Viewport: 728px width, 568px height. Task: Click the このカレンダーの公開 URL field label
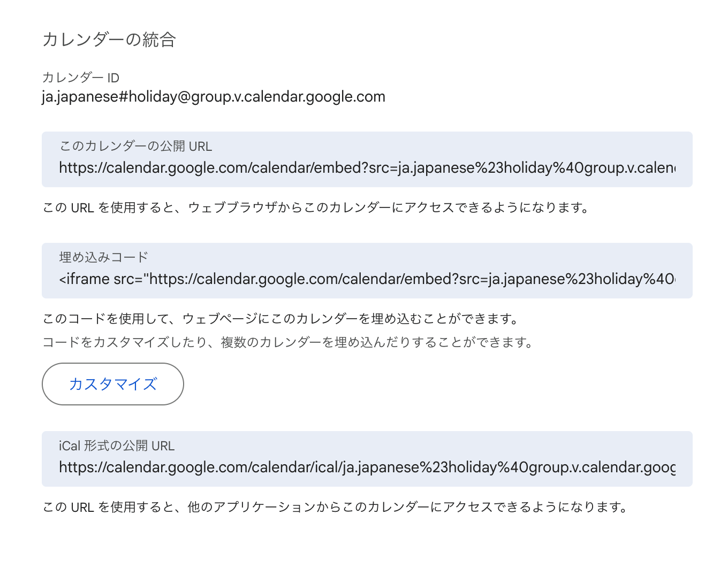click(135, 147)
